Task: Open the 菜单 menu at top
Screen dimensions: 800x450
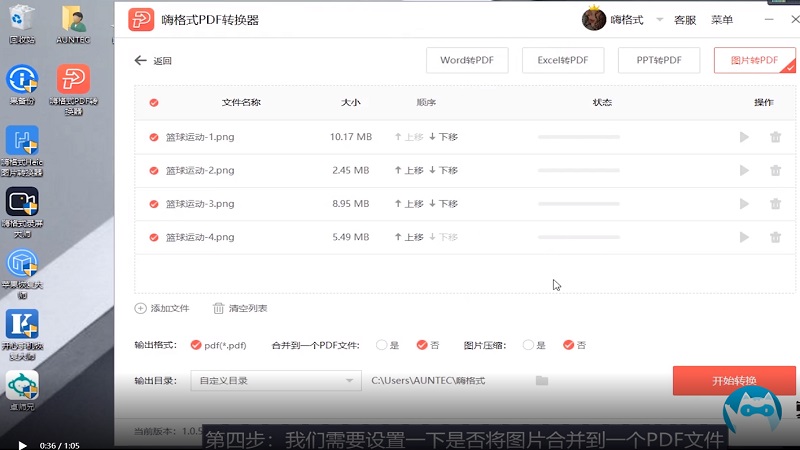Action: tap(722, 20)
